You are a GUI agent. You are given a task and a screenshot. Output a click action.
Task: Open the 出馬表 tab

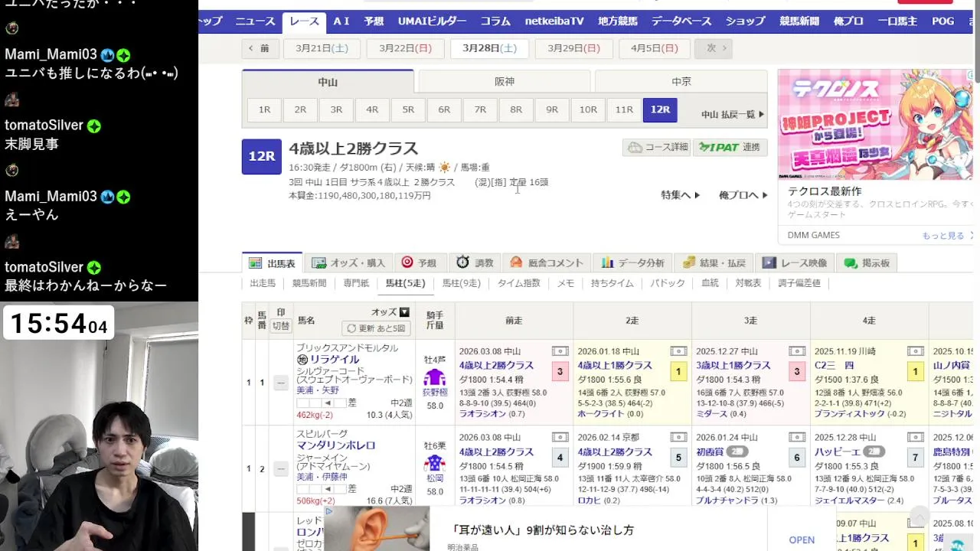point(273,262)
